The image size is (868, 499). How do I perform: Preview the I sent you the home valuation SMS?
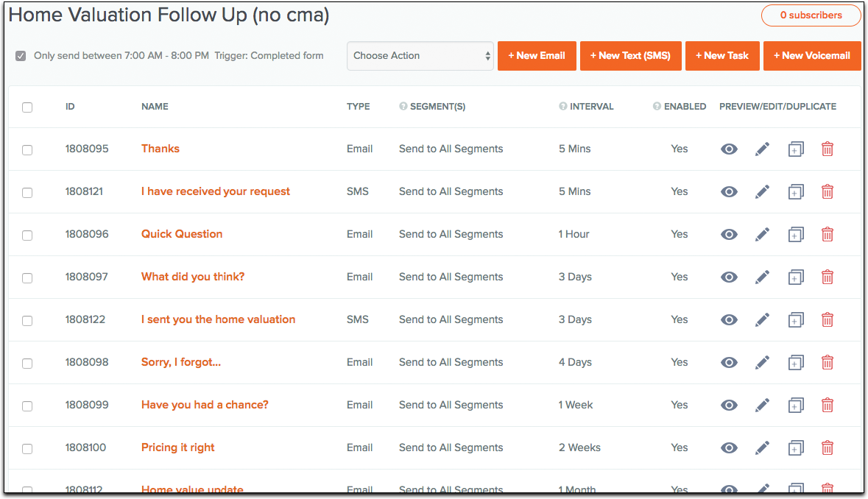[729, 320]
